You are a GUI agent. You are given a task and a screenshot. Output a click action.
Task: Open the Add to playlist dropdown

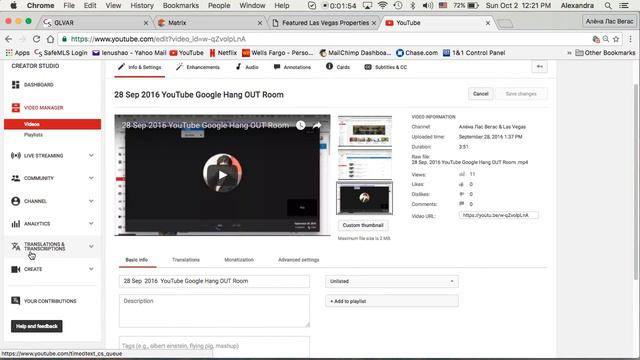point(391,301)
